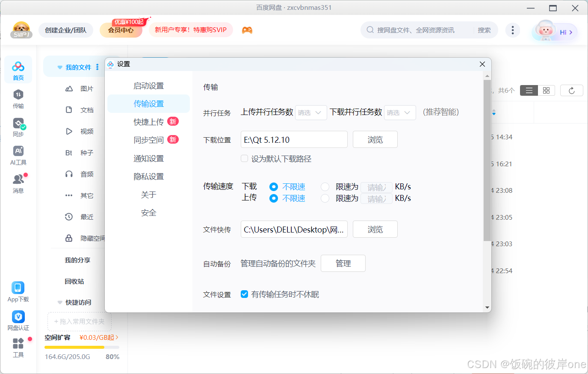
Task: Click 浏览 button for 文件快传
Action: [x=375, y=229]
